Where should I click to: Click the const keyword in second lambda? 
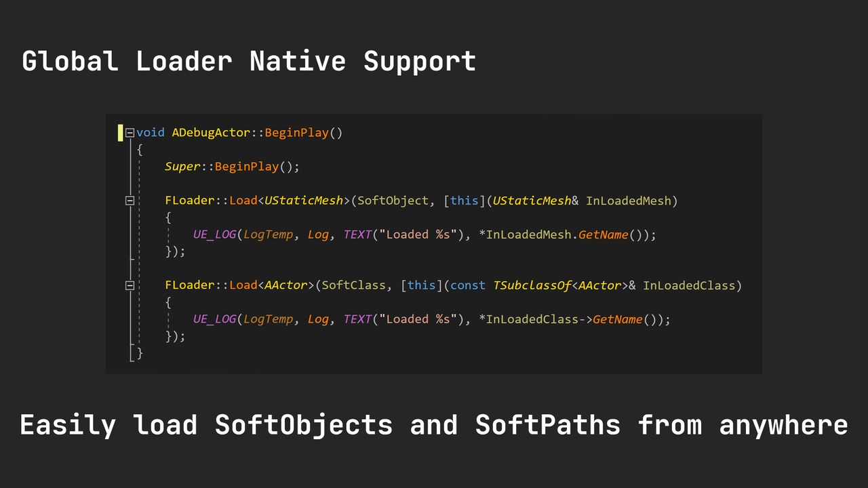(468, 285)
